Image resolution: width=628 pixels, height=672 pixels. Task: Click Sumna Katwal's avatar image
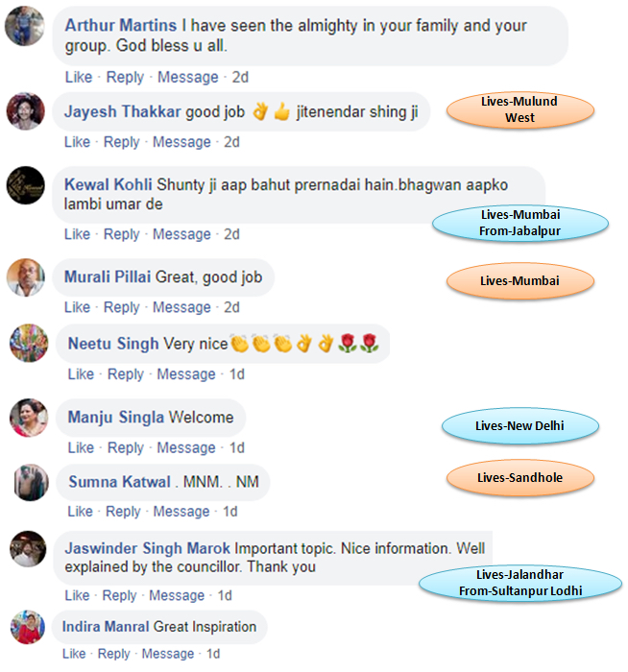coord(31,482)
